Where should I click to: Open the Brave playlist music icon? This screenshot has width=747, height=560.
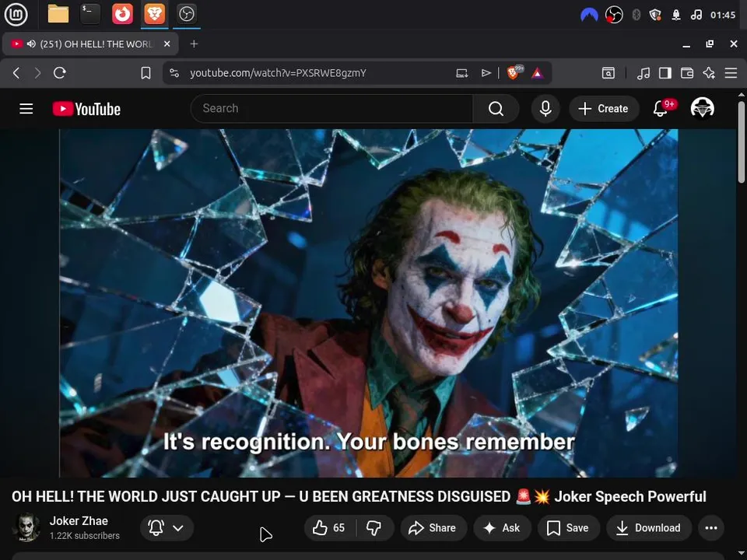click(x=644, y=73)
